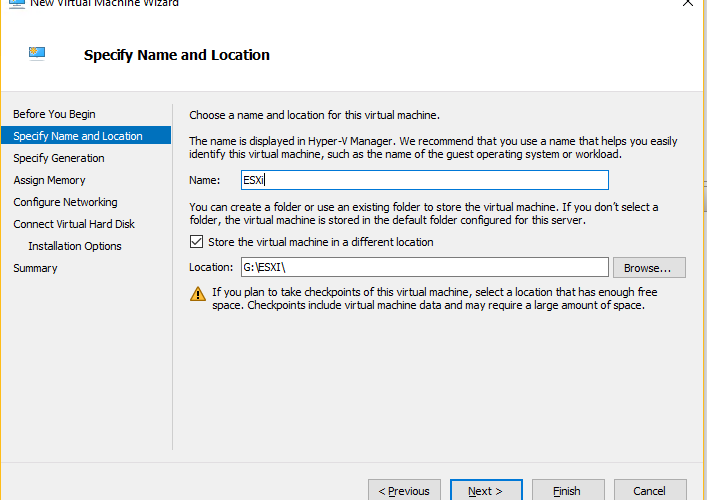Click the Name text field containing ESXi
The image size is (707, 500).
(x=425, y=180)
